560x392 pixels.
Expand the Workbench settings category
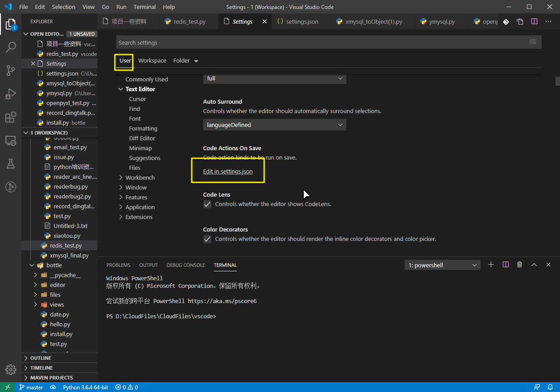point(121,177)
